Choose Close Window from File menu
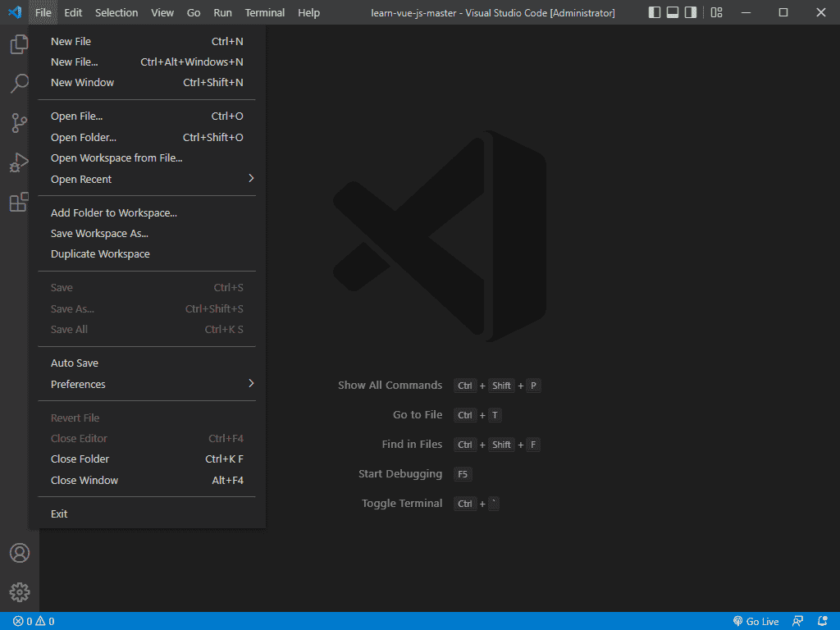 point(147,480)
